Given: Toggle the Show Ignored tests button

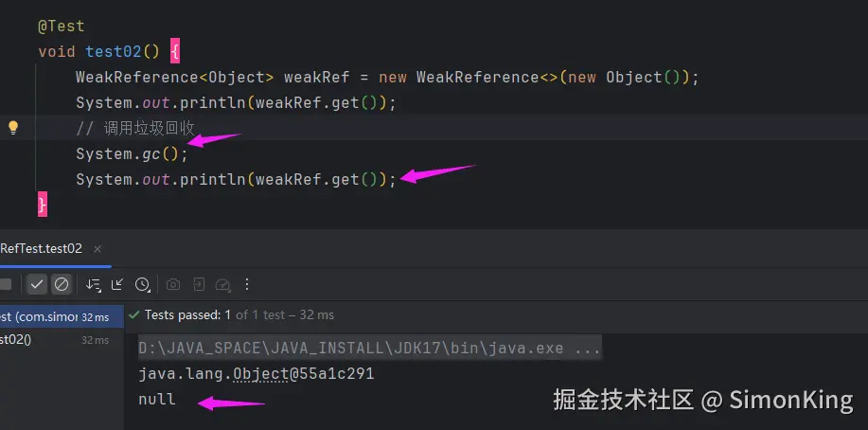Looking at the screenshot, I should (x=61, y=284).
